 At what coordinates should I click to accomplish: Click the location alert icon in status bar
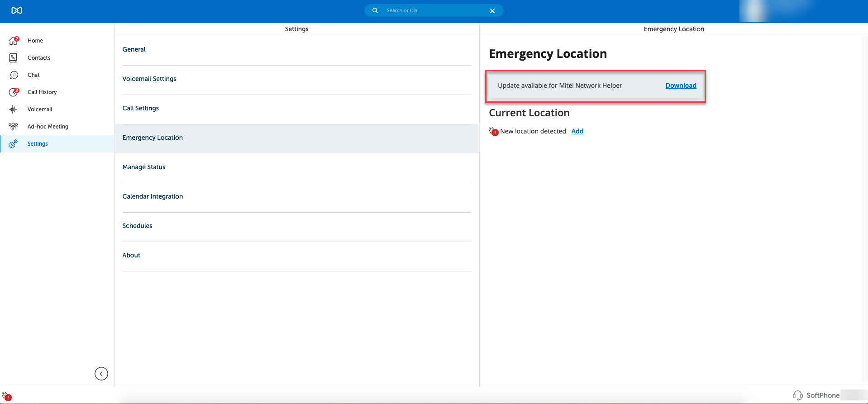tap(6, 396)
